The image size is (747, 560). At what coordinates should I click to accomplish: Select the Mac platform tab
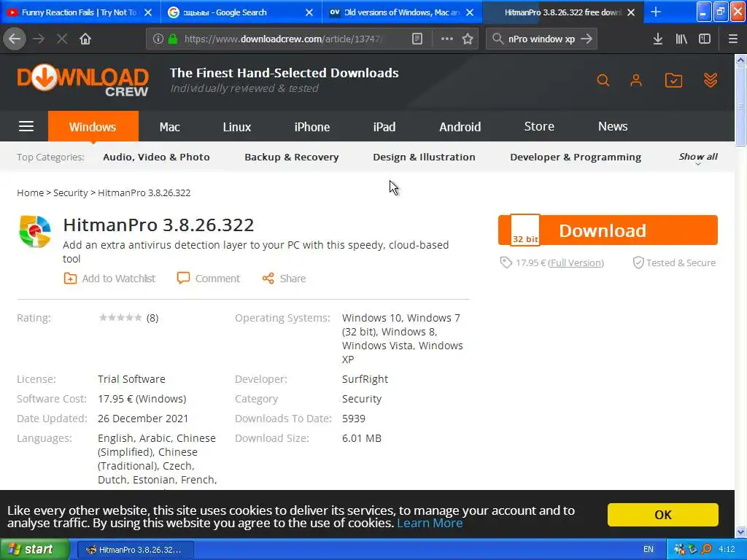tap(169, 127)
